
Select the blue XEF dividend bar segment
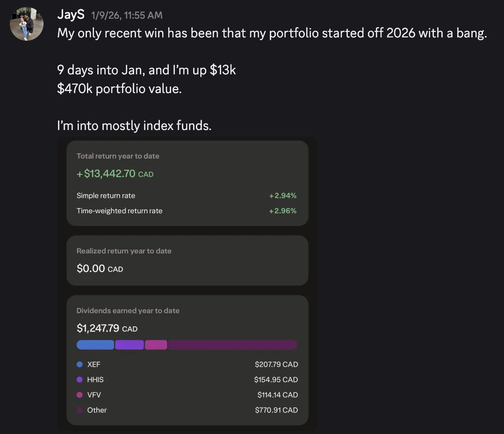95,345
